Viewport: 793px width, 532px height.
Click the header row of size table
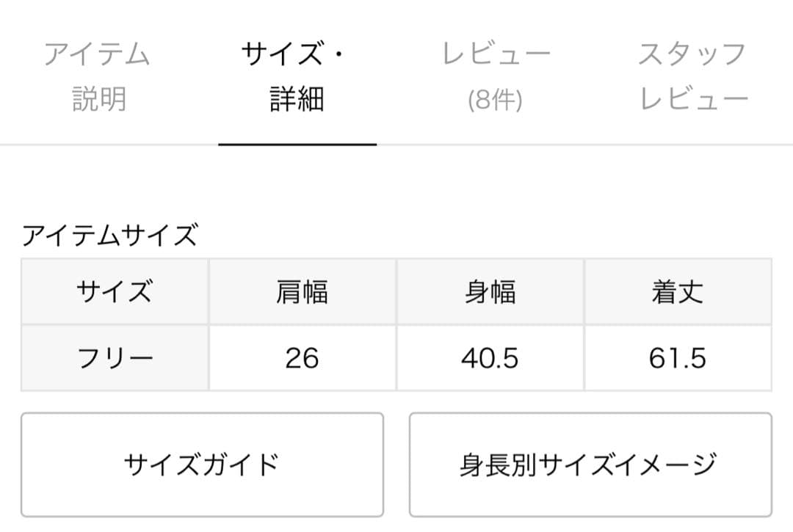click(x=396, y=291)
